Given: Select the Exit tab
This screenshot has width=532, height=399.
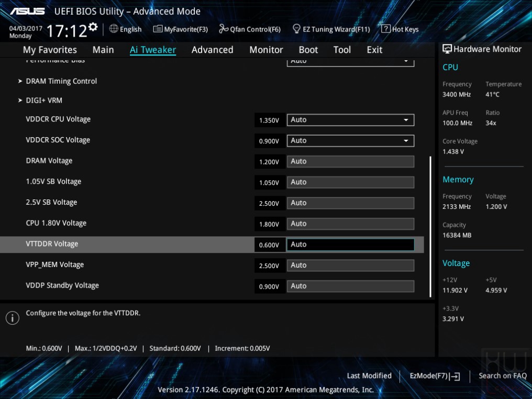Looking at the screenshot, I should point(374,50).
